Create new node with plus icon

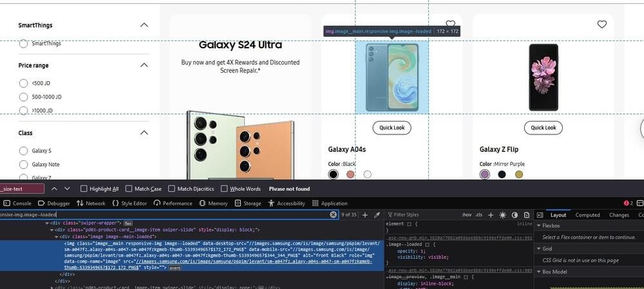click(365, 214)
